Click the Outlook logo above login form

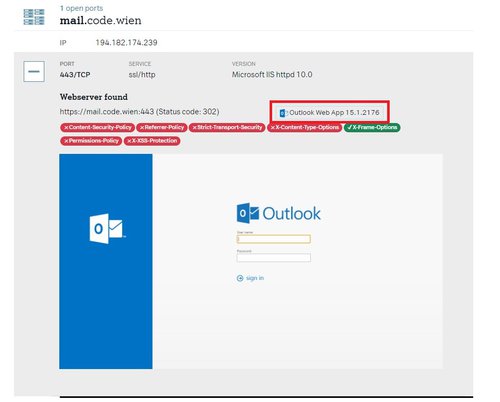279,213
